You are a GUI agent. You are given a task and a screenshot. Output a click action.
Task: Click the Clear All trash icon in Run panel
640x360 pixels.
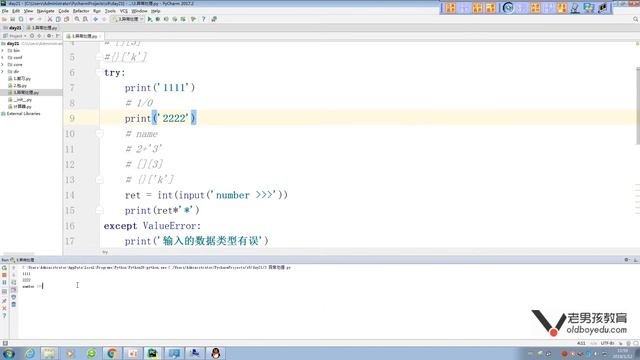tap(13, 304)
